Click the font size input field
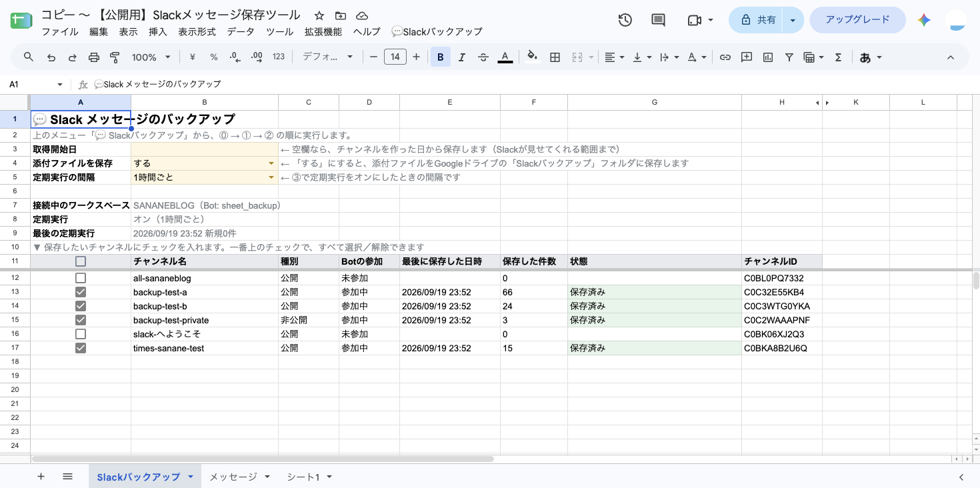Image resolution: width=980 pixels, height=488 pixels. [x=395, y=57]
